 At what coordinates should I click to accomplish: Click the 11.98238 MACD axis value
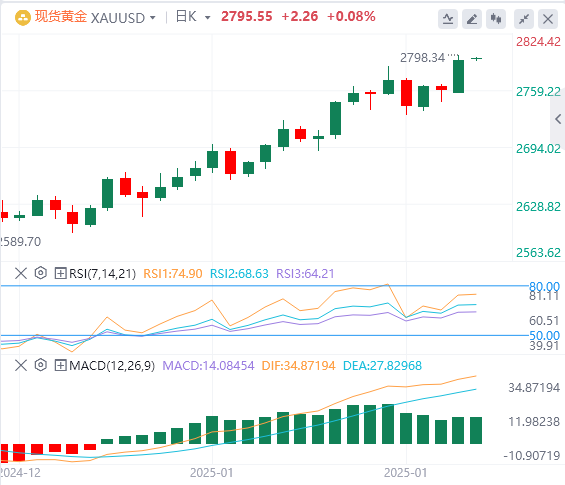pos(534,422)
